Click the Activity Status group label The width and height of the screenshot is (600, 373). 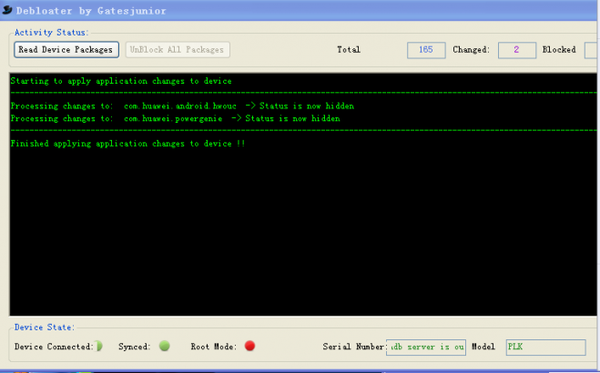click(x=51, y=33)
